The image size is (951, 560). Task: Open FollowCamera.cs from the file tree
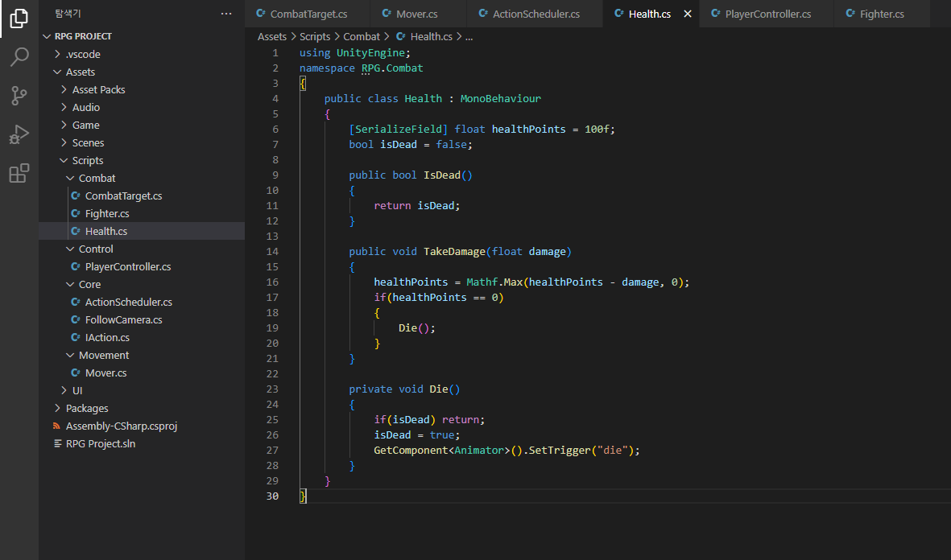pos(123,319)
